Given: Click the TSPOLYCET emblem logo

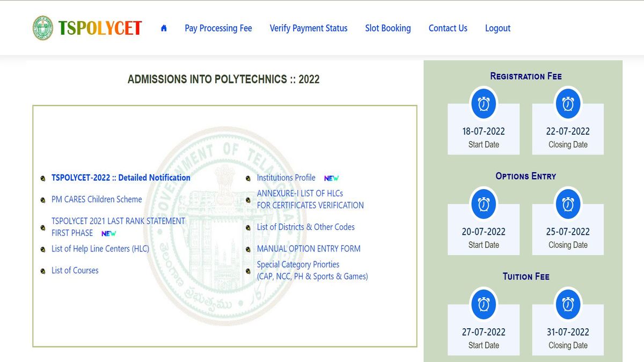Looking at the screenshot, I should (42, 27).
